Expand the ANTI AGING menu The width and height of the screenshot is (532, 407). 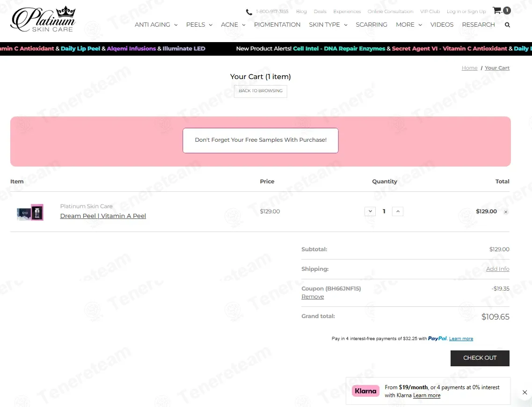156,25
